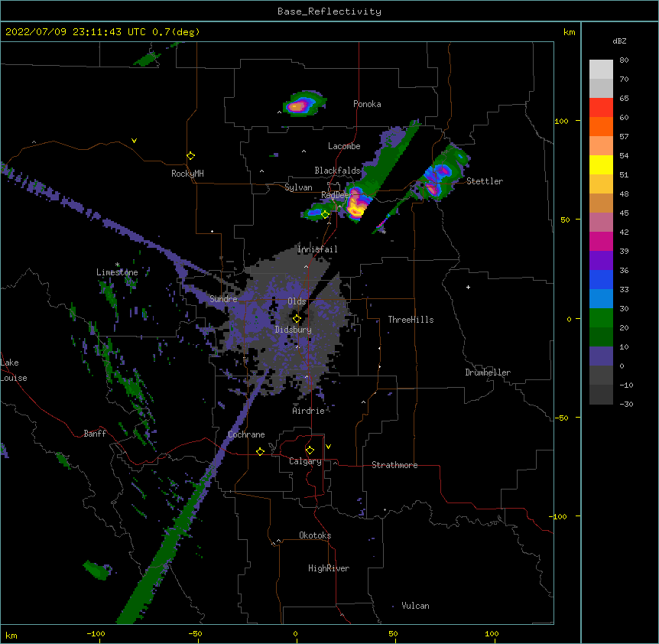The height and width of the screenshot is (644, 659).
Task: Click the white plus marker north of Drumheller
Action: [x=468, y=287]
